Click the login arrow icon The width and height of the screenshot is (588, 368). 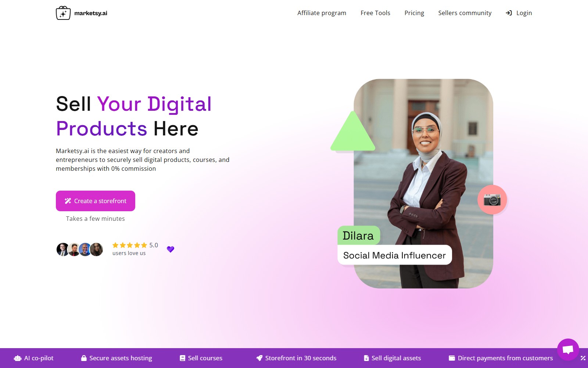point(509,13)
